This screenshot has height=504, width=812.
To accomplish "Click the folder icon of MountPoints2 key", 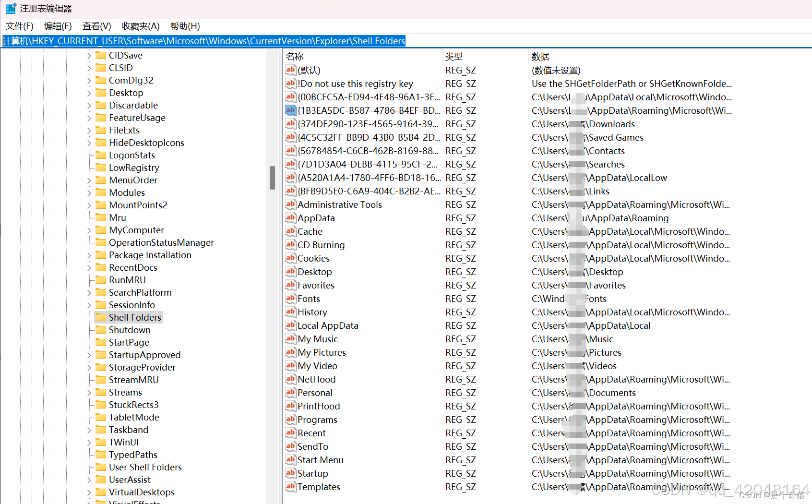I will pyautogui.click(x=101, y=205).
